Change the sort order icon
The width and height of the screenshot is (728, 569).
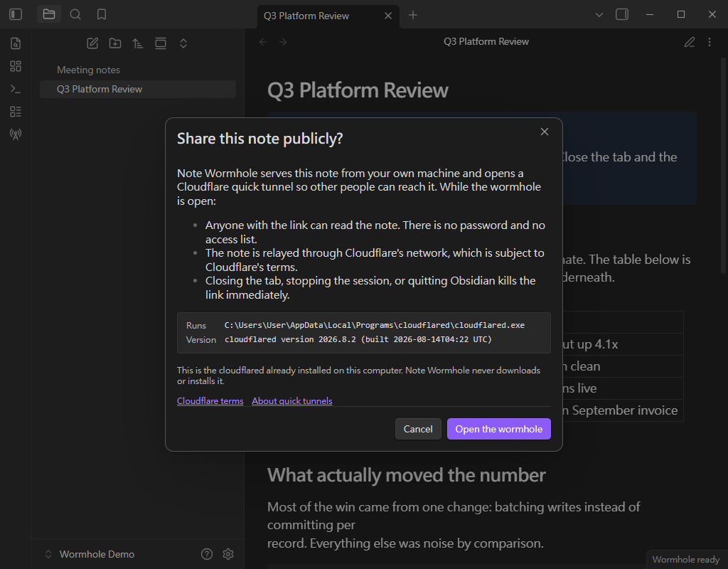tap(137, 43)
